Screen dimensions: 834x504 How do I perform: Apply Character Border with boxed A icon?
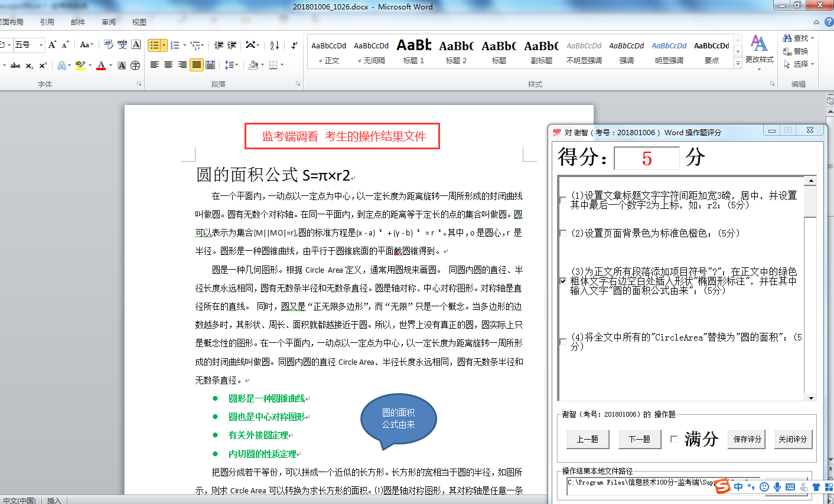coord(136,45)
